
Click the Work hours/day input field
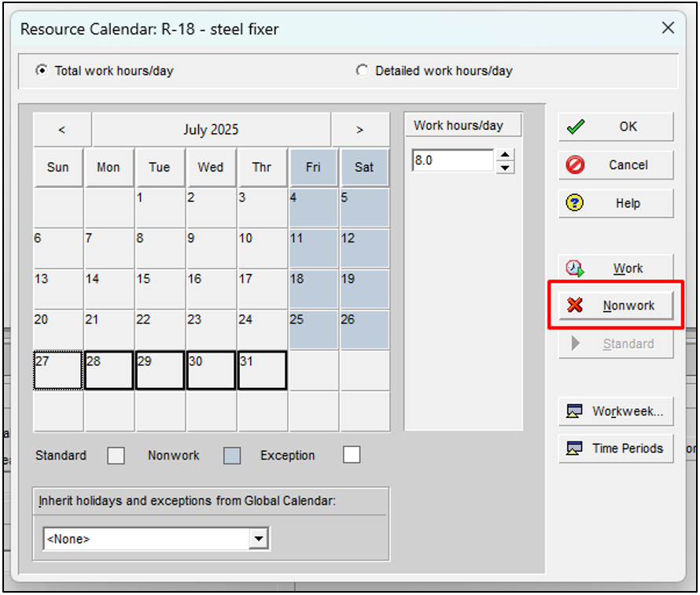click(x=453, y=161)
